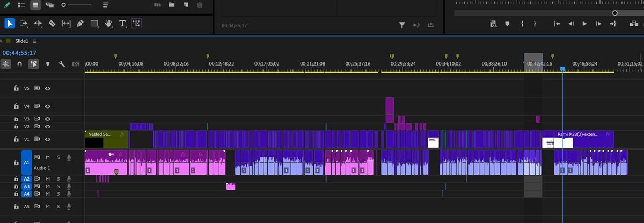Go to Out point

(x=613, y=24)
